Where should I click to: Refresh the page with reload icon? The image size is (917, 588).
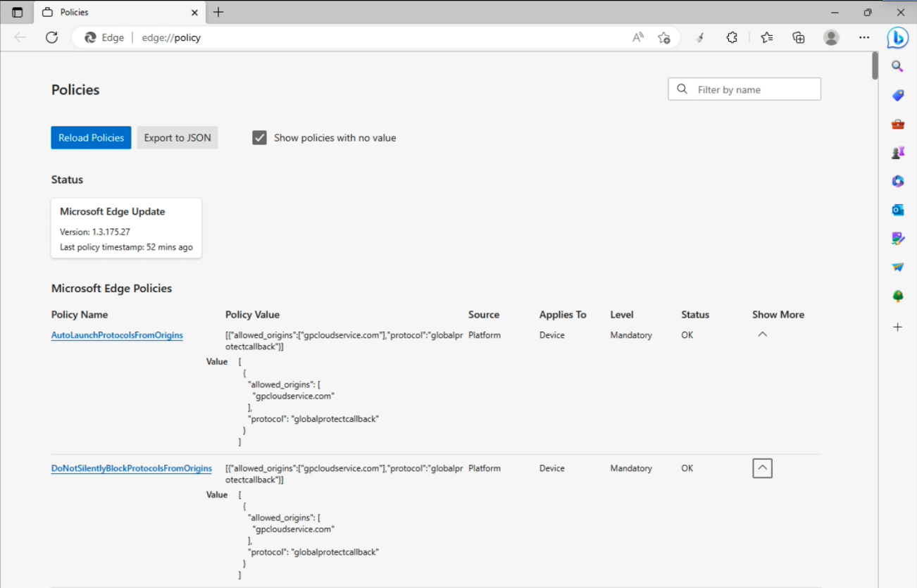pyautogui.click(x=51, y=38)
